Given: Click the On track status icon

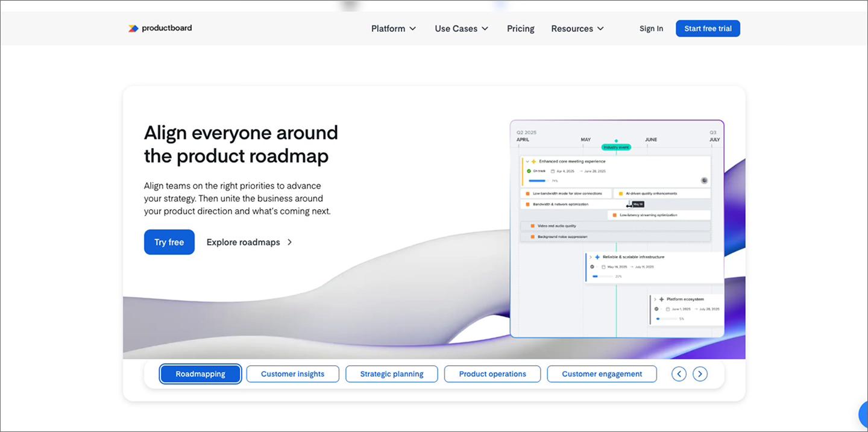Looking at the screenshot, I should click(529, 170).
